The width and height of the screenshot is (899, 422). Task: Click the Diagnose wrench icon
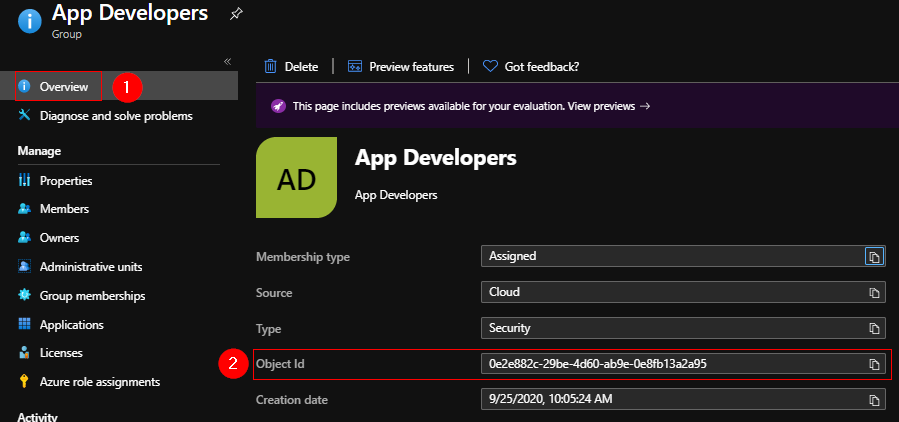tap(24, 116)
